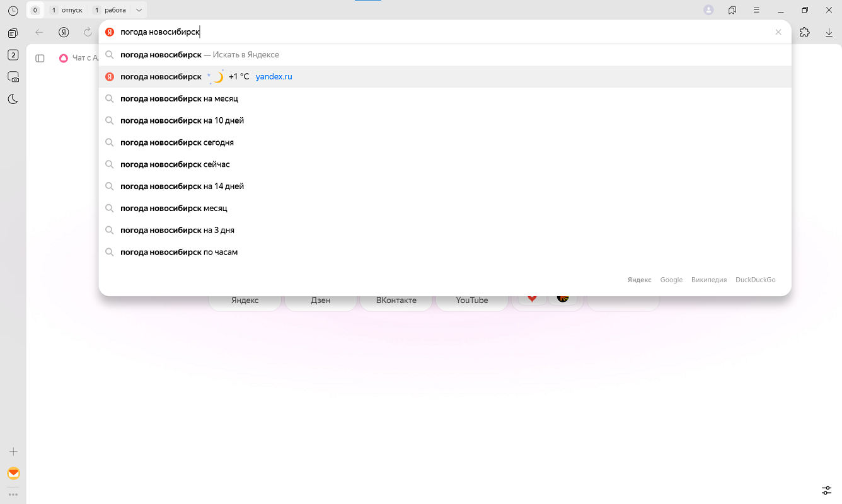Open page customization sliders icon
The height and width of the screenshot is (504, 842).
pyautogui.click(x=826, y=490)
